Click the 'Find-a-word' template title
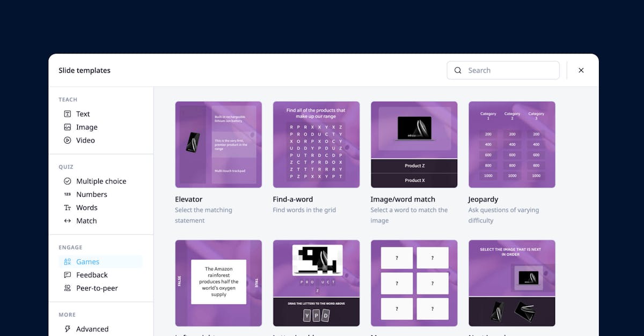Viewport: 644px width, 336px height. [293, 199]
